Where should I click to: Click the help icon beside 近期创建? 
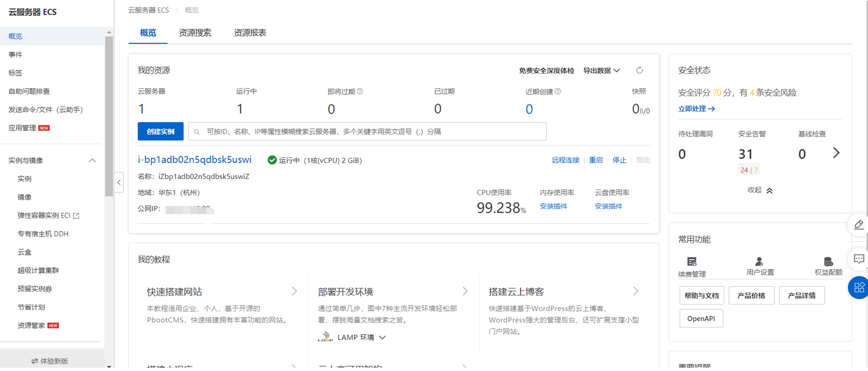click(558, 91)
